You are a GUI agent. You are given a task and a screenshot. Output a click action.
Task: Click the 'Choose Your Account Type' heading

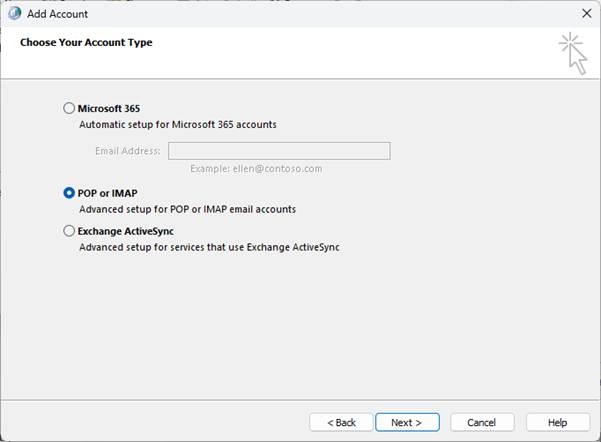tap(86, 42)
